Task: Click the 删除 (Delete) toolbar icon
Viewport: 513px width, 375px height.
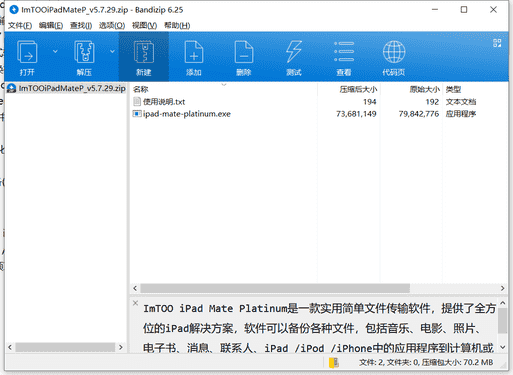Action: (244, 52)
